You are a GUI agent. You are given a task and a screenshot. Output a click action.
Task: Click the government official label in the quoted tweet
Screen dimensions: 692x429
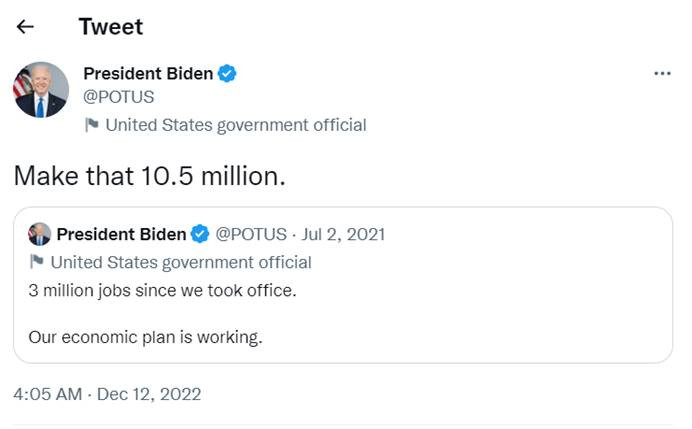pyautogui.click(x=181, y=262)
